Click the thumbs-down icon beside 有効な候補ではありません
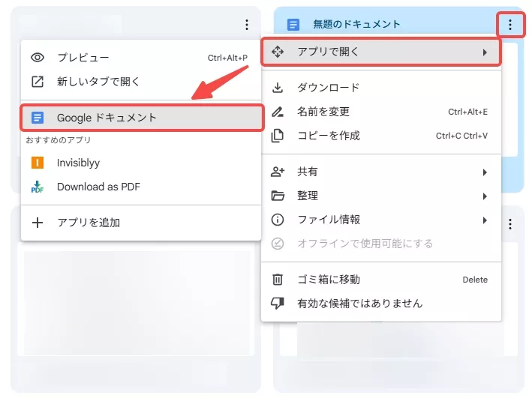 [x=278, y=304]
